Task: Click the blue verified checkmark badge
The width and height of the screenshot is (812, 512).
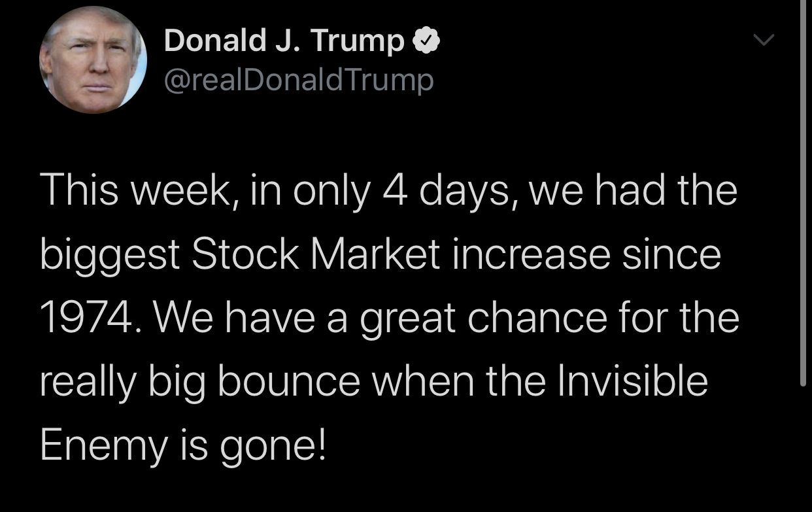Action: [x=427, y=41]
